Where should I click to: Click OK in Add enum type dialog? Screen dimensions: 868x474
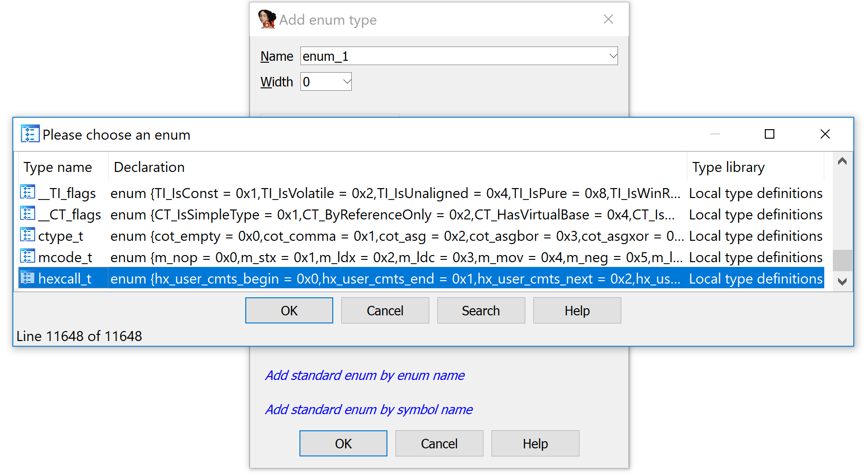343,444
